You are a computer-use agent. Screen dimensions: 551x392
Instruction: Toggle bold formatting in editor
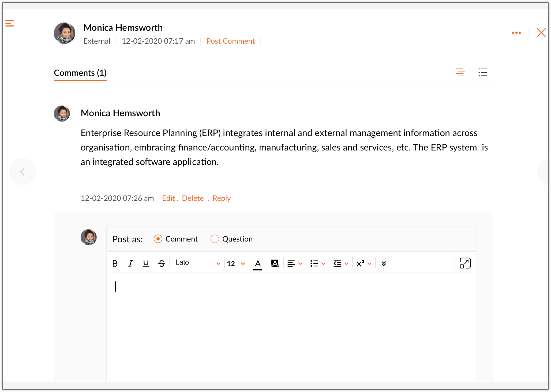coord(115,263)
